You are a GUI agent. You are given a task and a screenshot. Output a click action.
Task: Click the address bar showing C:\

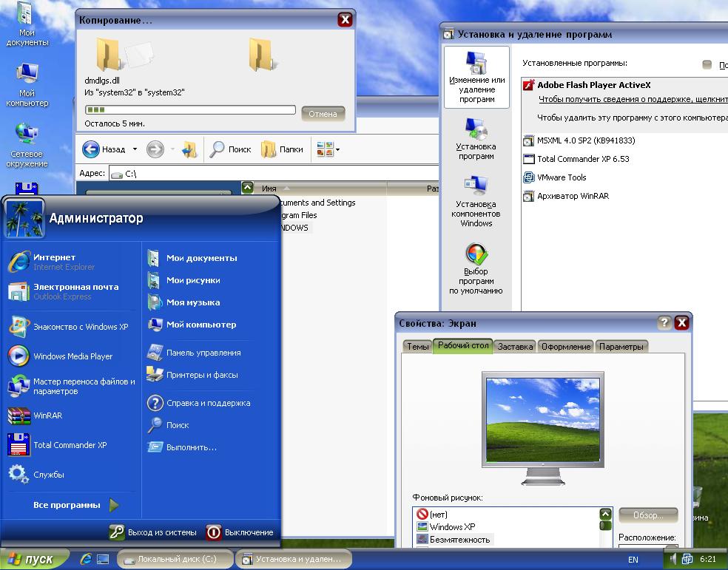click(x=274, y=174)
